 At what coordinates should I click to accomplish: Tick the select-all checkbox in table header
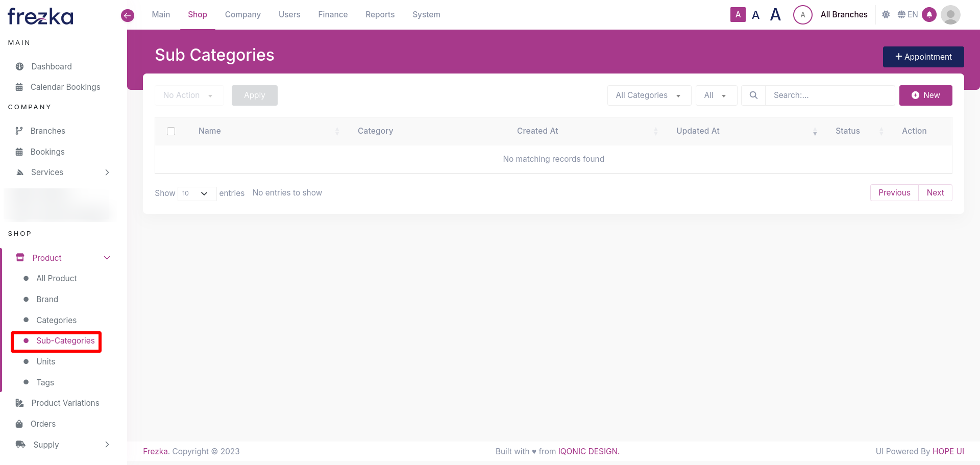point(171,131)
